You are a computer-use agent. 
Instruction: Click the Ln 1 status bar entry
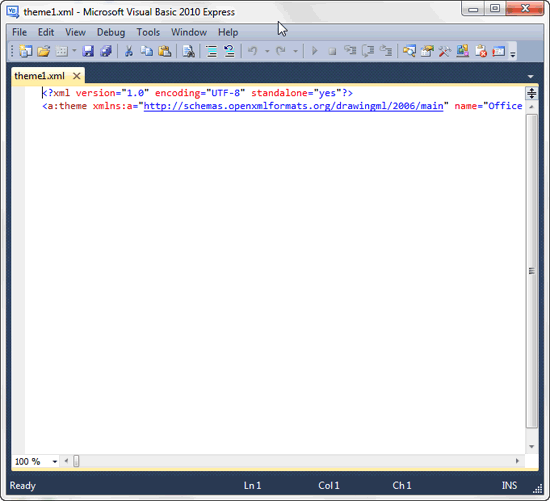pyautogui.click(x=252, y=486)
